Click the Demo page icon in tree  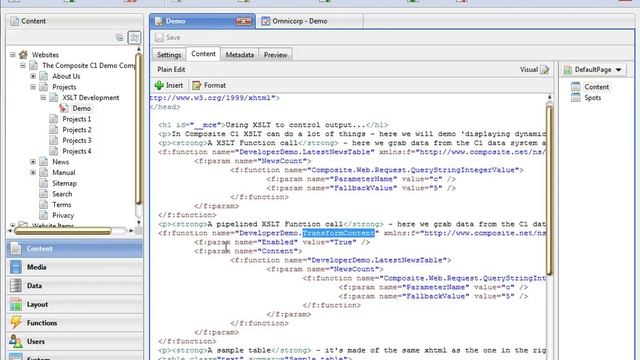64,108
